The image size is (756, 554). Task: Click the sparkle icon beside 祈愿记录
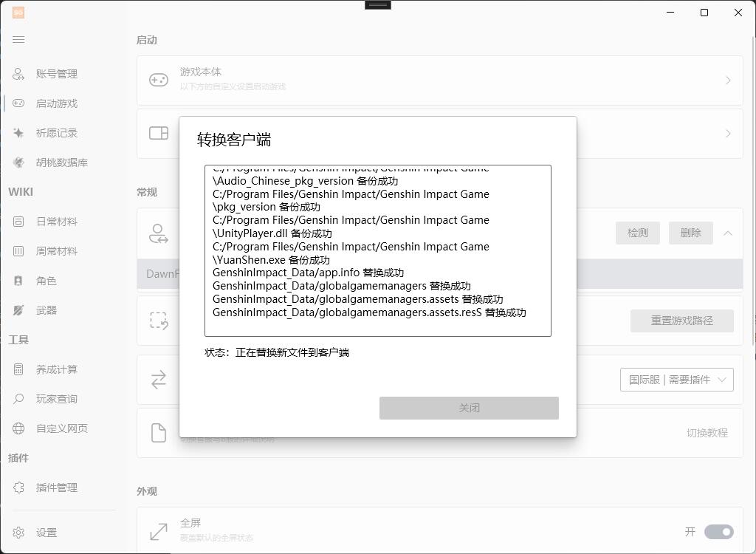pyautogui.click(x=18, y=133)
